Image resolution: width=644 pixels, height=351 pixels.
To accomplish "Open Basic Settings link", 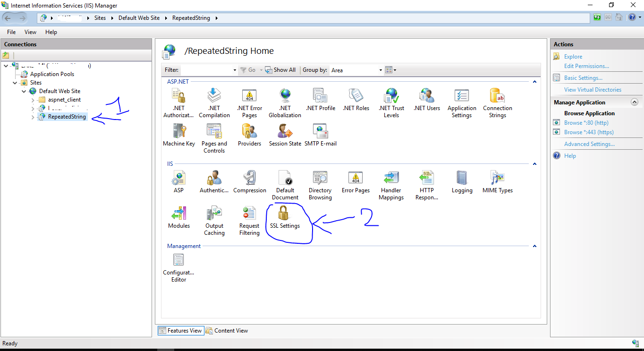I will (x=583, y=78).
